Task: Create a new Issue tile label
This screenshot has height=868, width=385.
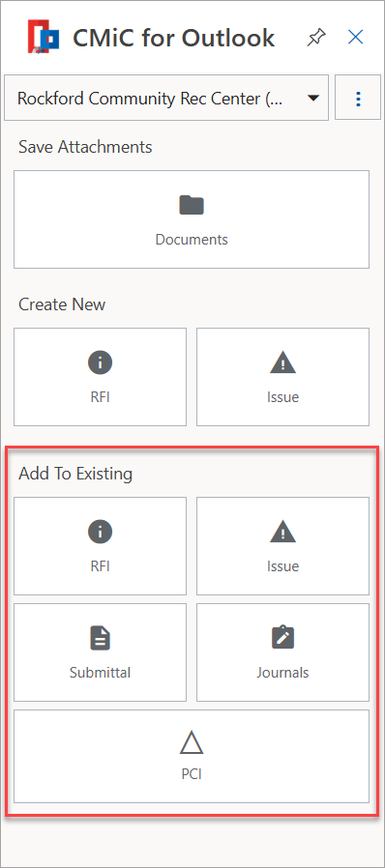Action: (283, 397)
